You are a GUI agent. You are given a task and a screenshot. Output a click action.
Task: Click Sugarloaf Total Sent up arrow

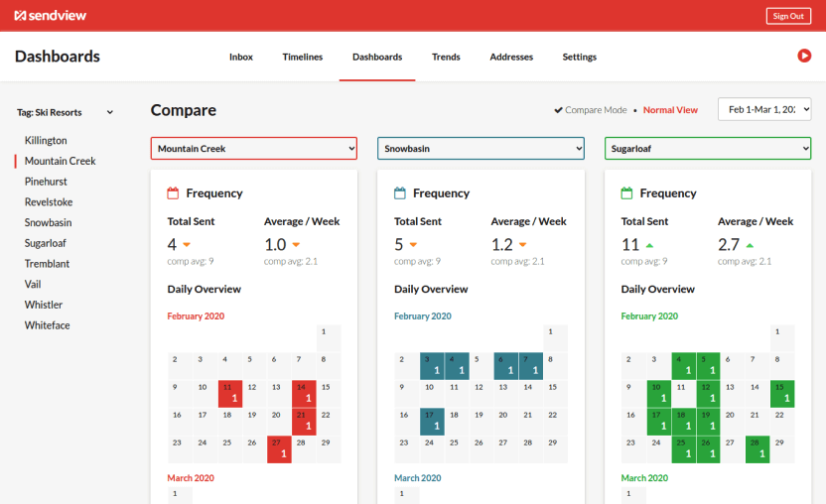click(649, 245)
